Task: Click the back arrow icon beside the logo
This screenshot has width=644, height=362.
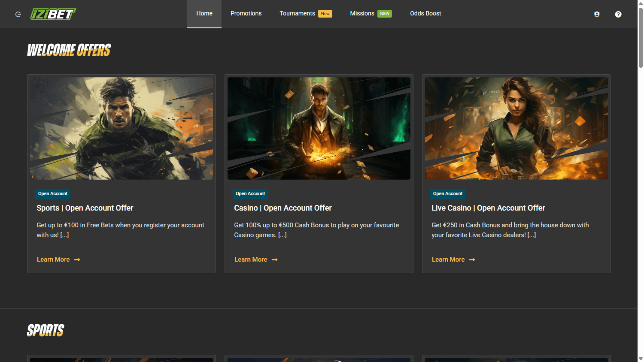Action: tap(18, 14)
